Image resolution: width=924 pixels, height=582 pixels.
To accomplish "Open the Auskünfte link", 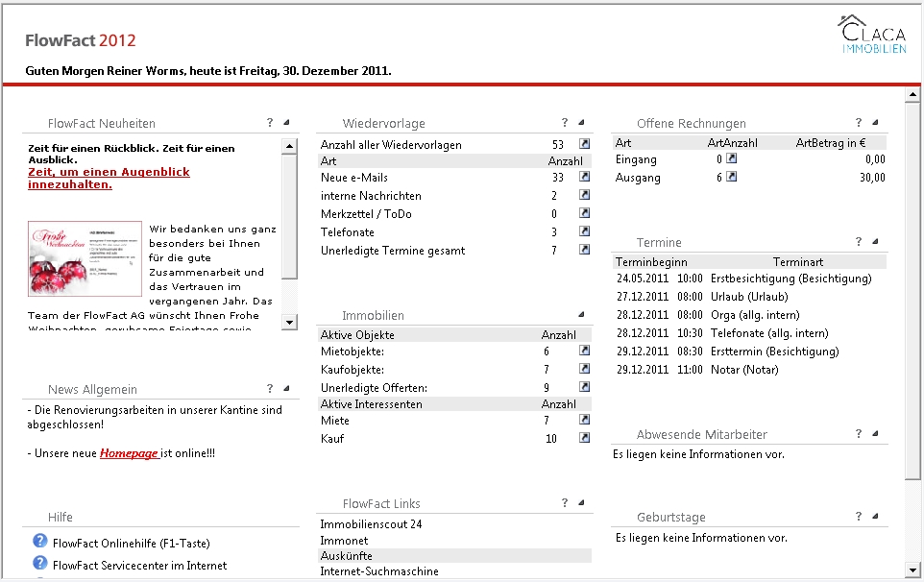I will pyautogui.click(x=346, y=555).
